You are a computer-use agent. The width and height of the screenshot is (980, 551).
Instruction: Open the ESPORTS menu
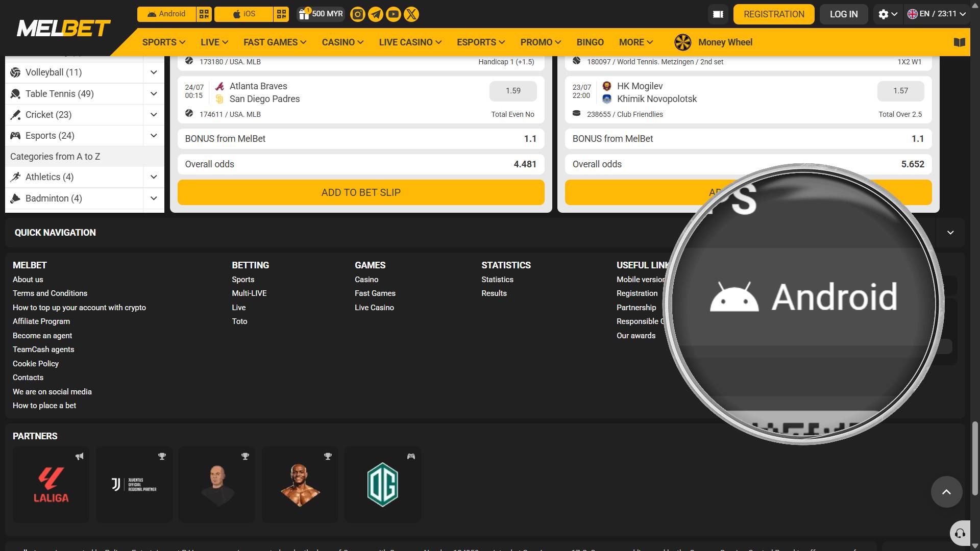481,42
